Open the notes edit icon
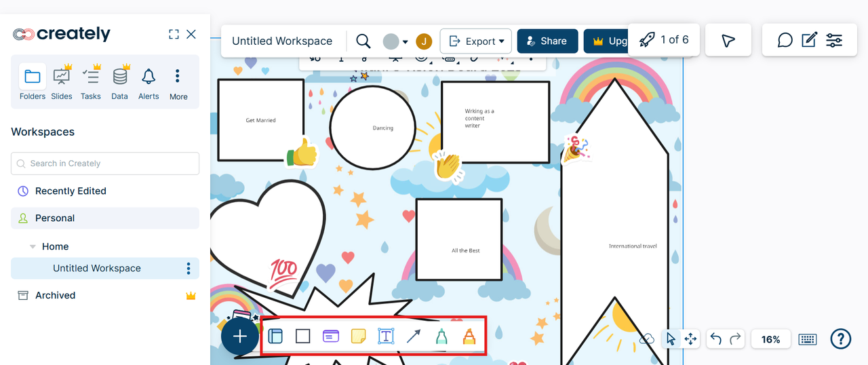The height and width of the screenshot is (365, 868). coord(809,41)
